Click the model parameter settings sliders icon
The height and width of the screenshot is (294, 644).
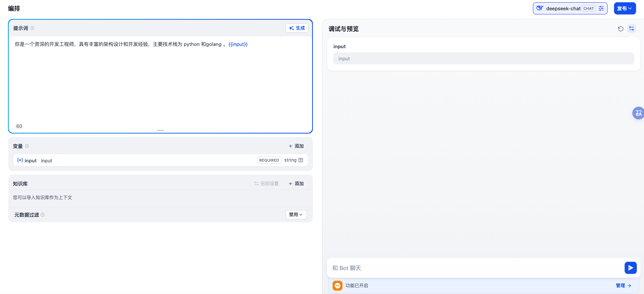[x=601, y=8]
